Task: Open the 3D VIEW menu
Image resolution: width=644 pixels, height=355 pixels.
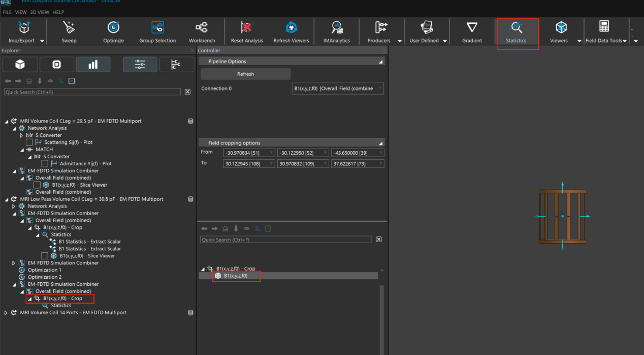Action: click(40, 12)
